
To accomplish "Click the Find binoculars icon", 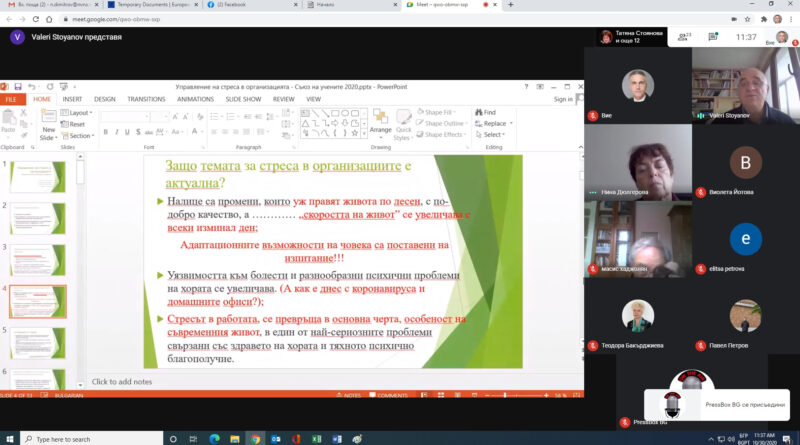I will pyautogui.click(x=479, y=112).
